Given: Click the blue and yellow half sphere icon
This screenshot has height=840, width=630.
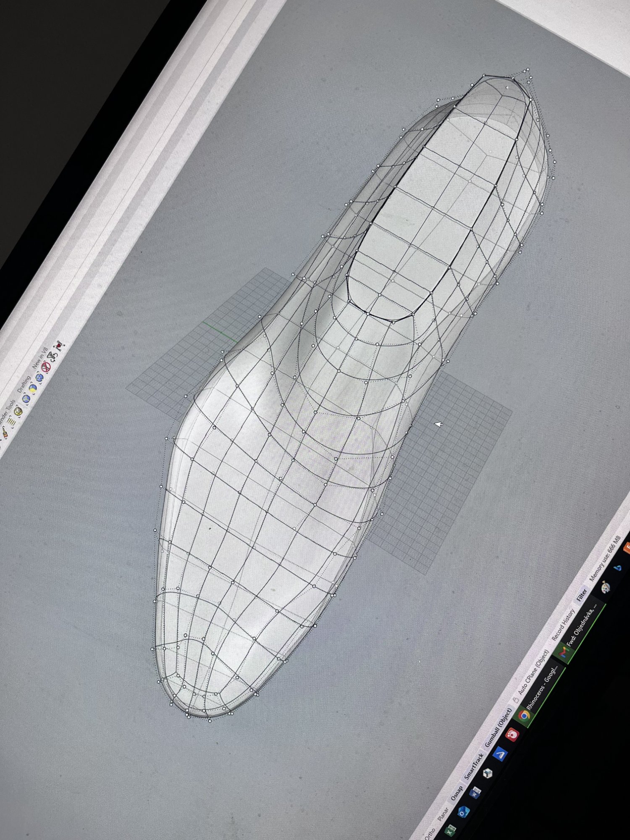Looking at the screenshot, I should [33, 388].
